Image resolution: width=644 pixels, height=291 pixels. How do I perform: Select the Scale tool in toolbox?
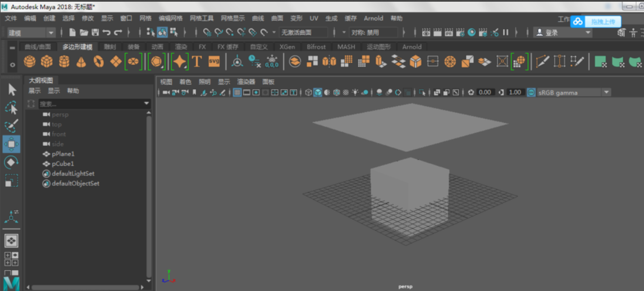11,180
